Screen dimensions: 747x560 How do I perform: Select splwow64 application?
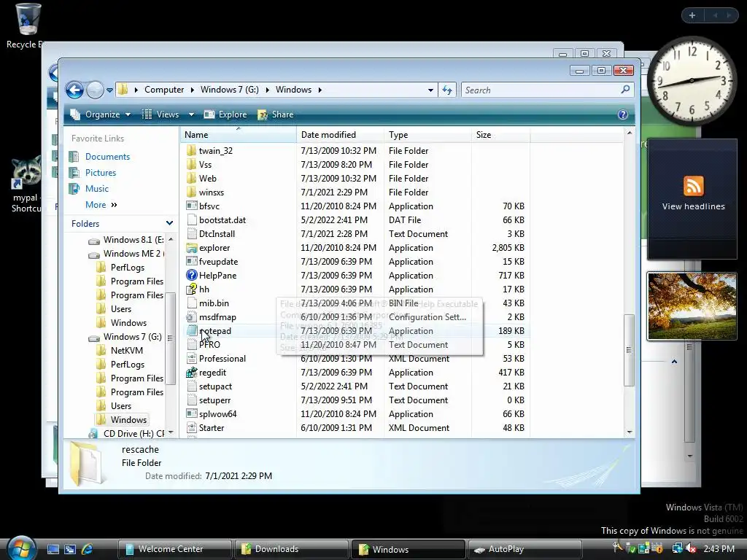[217, 414]
